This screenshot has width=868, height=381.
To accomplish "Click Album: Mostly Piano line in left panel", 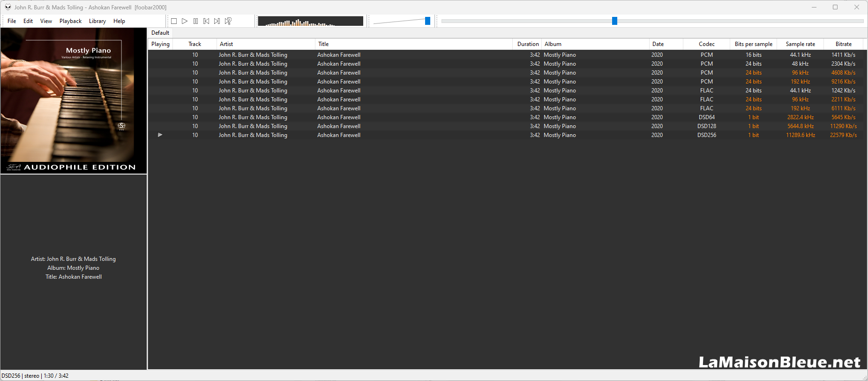I will pyautogui.click(x=74, y=268).
